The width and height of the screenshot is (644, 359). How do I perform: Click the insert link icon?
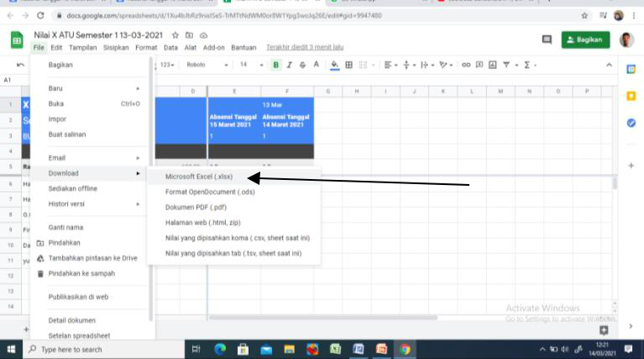pyautogui.click(x=466, y=65)
